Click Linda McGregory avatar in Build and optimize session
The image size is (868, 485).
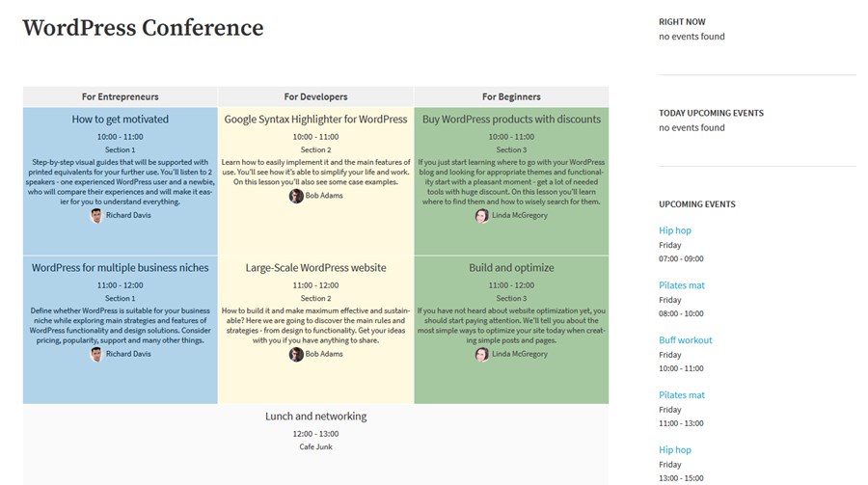pos(482,354)
